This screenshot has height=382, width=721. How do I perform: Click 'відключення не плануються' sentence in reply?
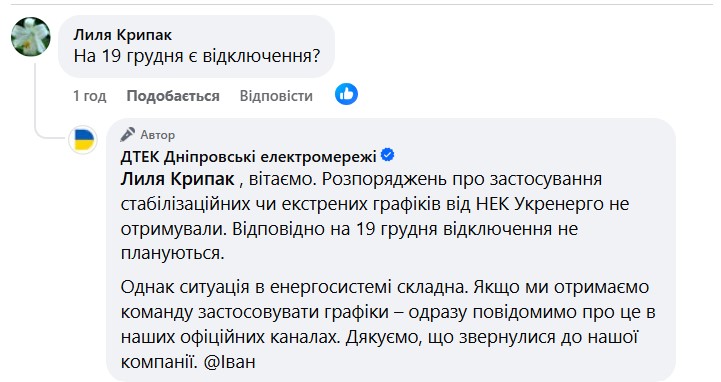click(349, 241)
